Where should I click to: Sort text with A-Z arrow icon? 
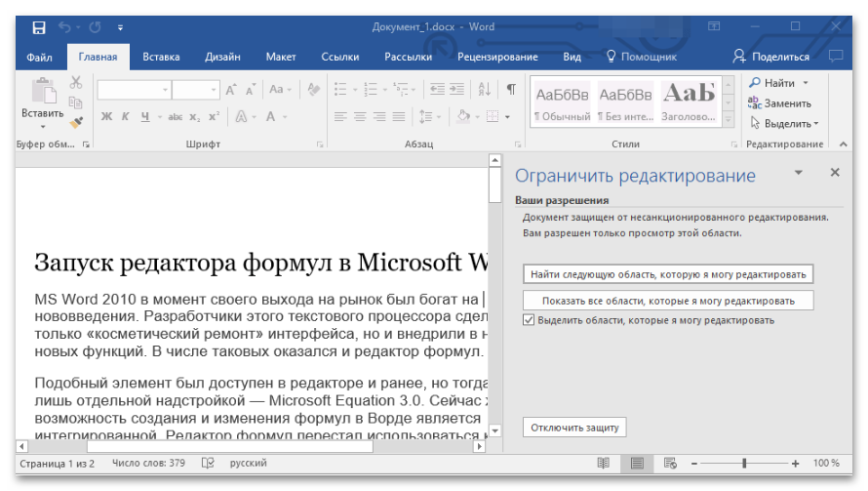point(485,89)
